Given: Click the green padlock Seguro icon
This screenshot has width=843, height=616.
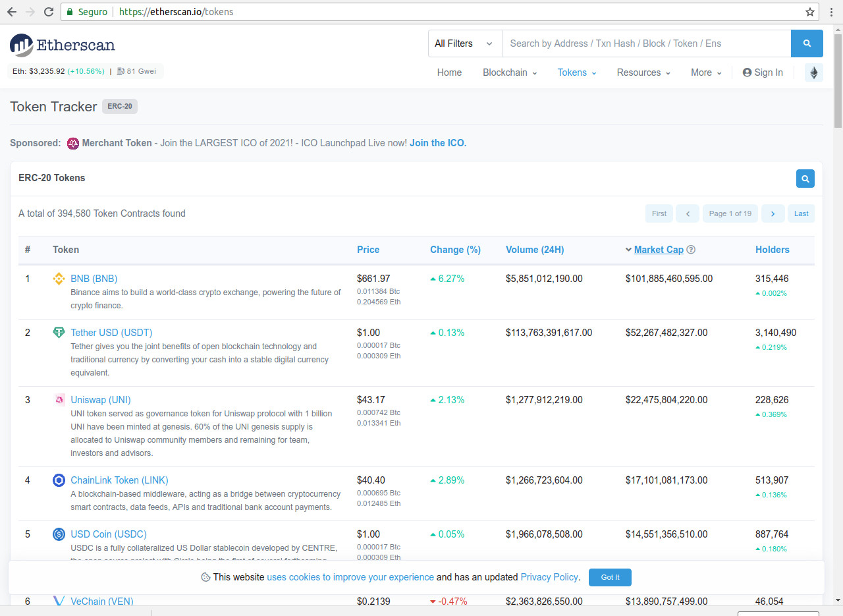Looking at the screenshot, I should click(x=70, y=12).
